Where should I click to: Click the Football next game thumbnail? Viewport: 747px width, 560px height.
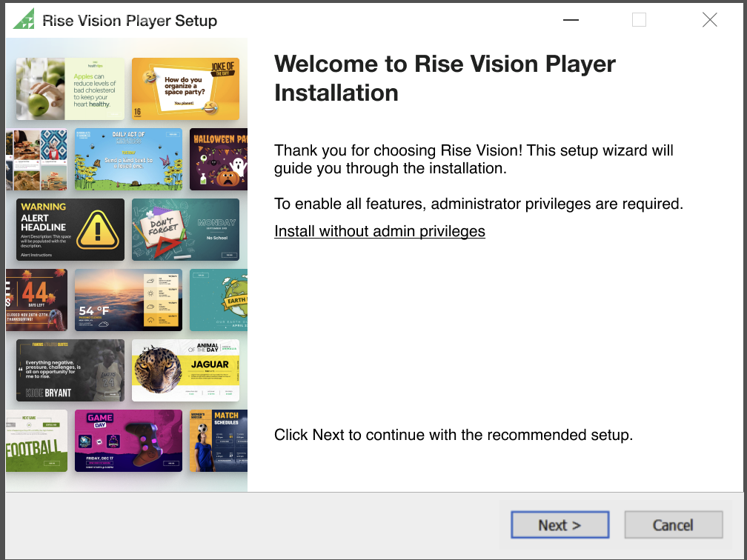37,441
